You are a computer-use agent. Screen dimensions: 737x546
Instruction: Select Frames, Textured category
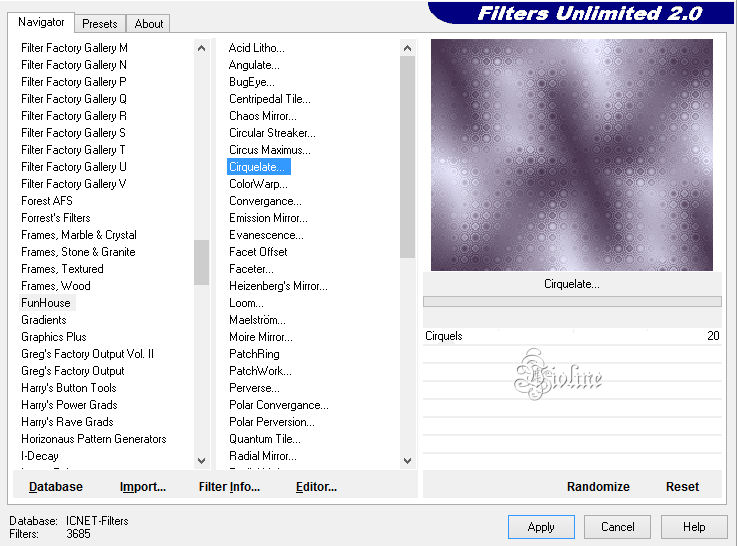pos(62,269)
